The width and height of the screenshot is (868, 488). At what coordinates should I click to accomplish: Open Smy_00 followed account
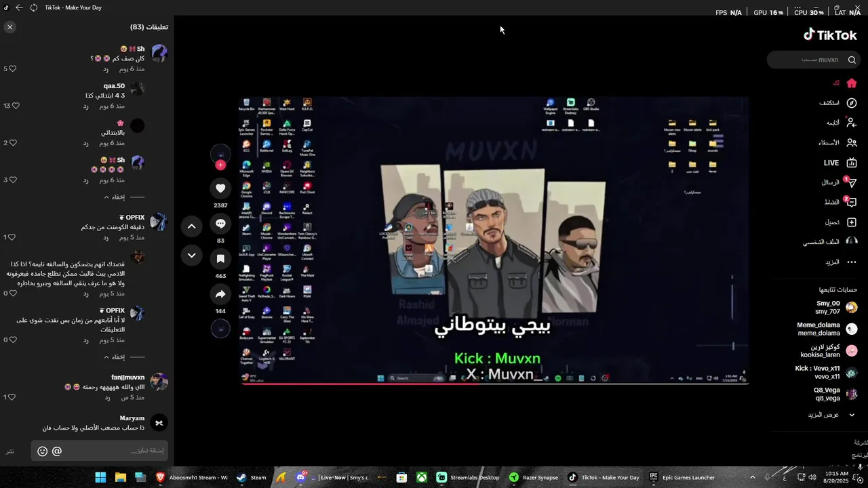pos(835,307)
